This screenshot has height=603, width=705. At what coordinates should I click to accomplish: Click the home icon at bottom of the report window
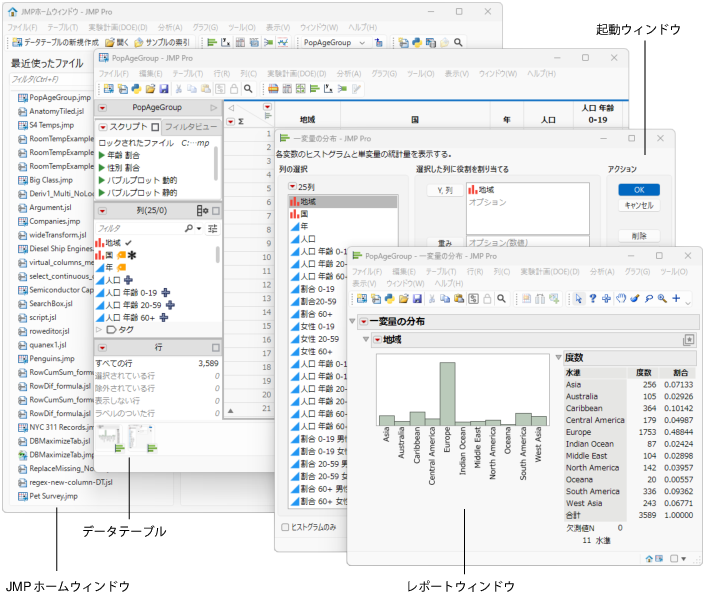pos(649,558)
